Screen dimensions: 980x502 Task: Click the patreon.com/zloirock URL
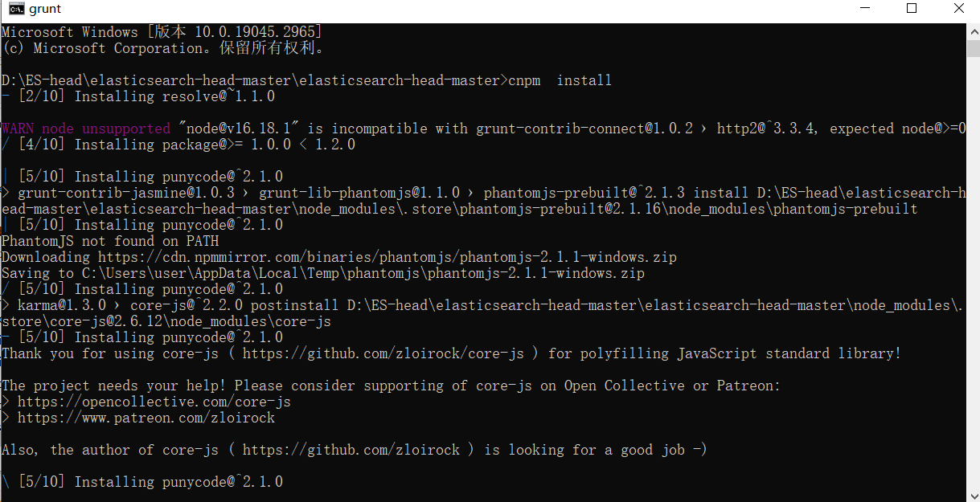click(146, 418)
